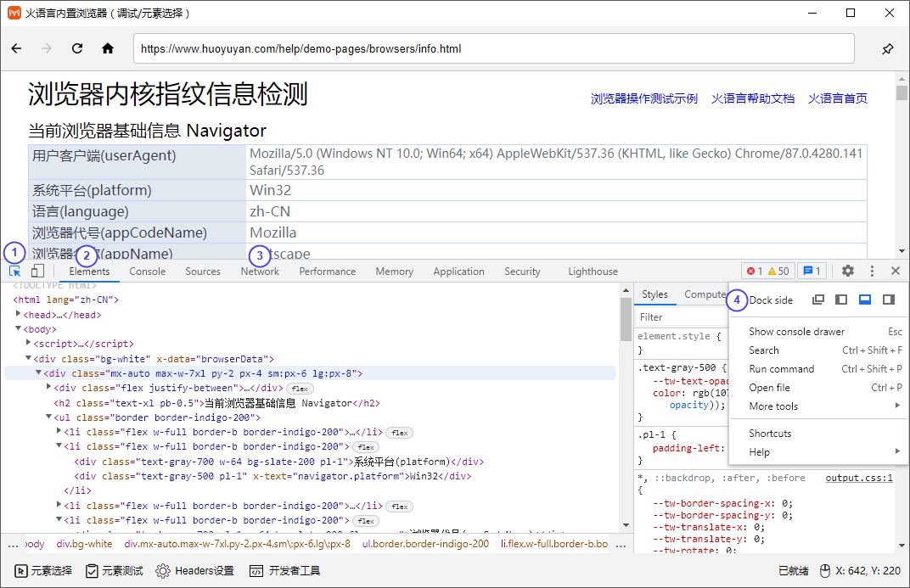Switch to the Console tab

pyautogui.click(x=148, y=272)
